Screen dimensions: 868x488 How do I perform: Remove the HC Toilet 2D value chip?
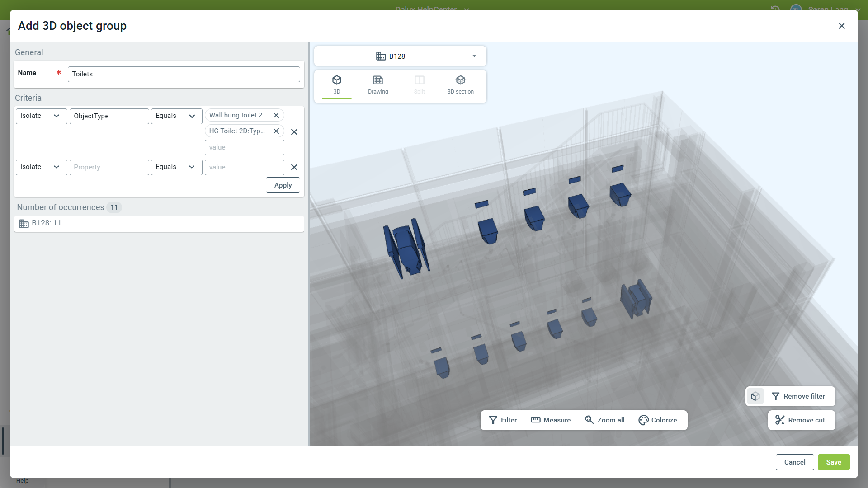[276, 131]
